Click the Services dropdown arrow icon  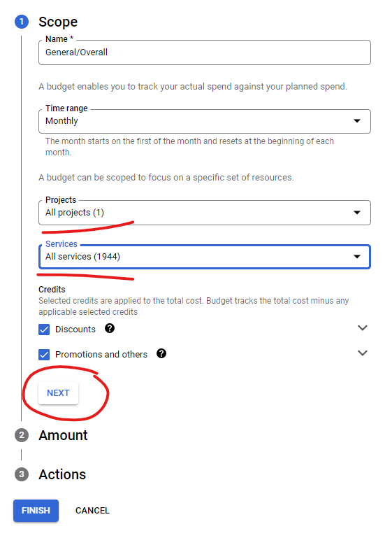(x=357, y=257)
